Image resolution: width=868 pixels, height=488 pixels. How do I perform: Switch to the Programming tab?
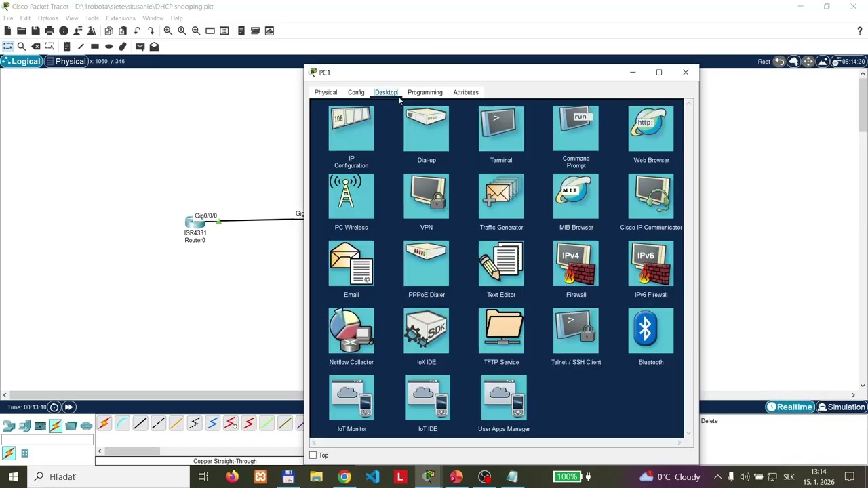(425, 92)
